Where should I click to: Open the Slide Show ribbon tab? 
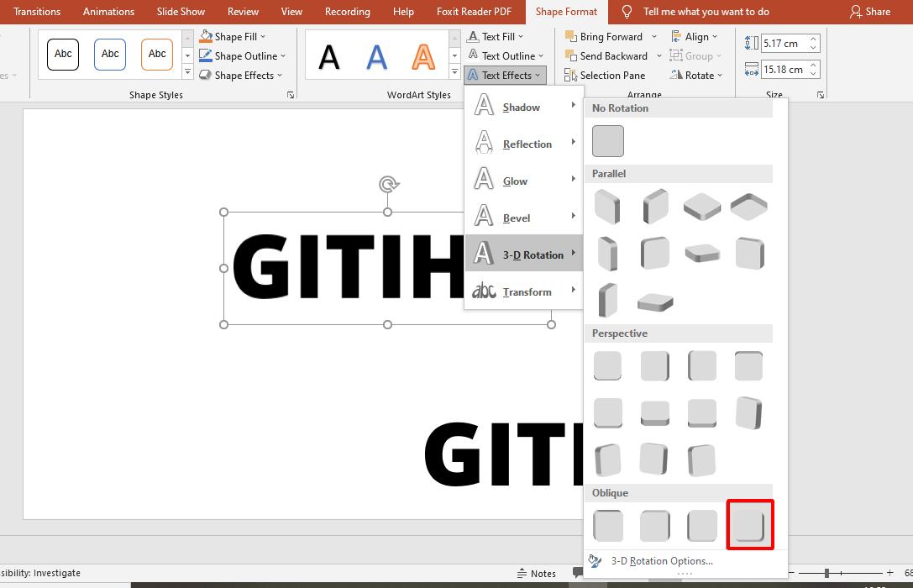pyautogui.click(x=181, y=12)
